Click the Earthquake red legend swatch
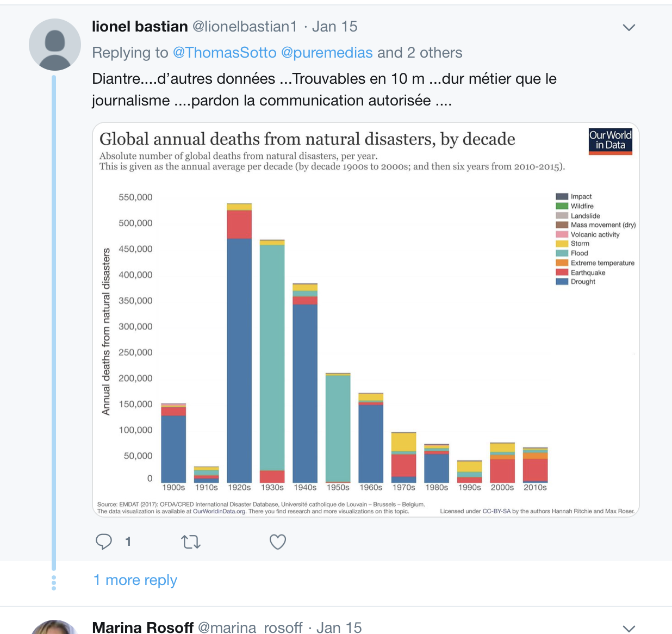 click(562, 272)
